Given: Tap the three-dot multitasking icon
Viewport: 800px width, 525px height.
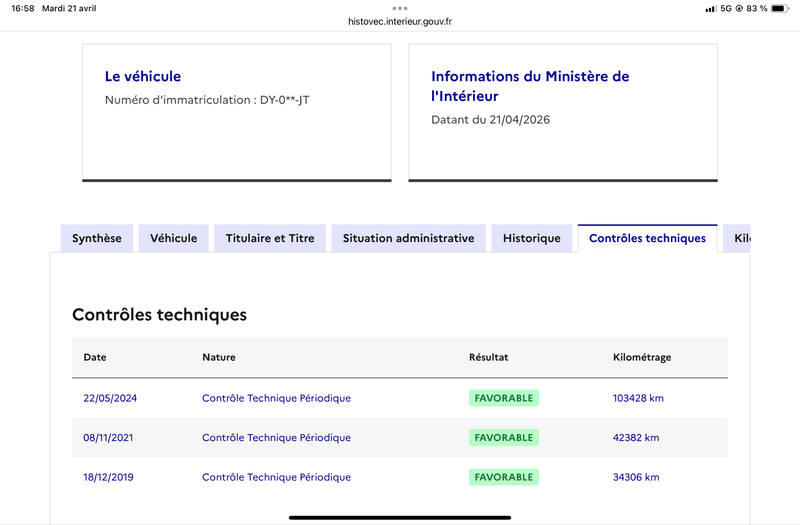Looking at the screenshot, I should (400, 8).
